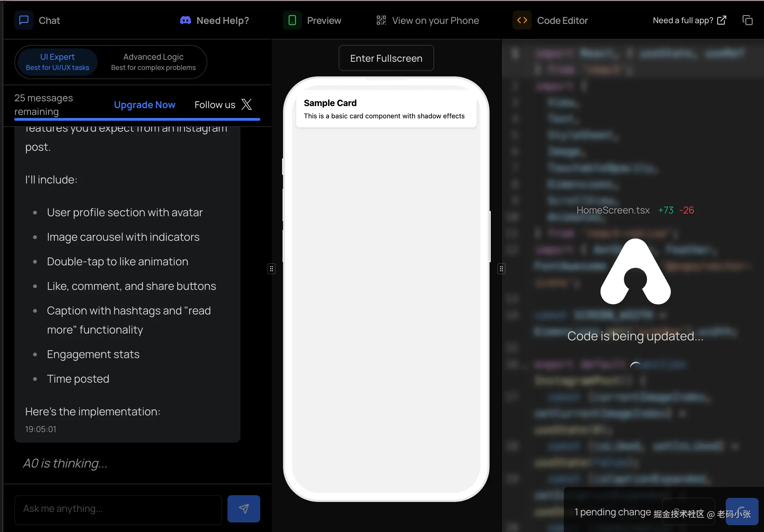This screenshot has height=532, width=764.
Task: Switch to Advanced Logic mode
Action: (x=153, y=62)
